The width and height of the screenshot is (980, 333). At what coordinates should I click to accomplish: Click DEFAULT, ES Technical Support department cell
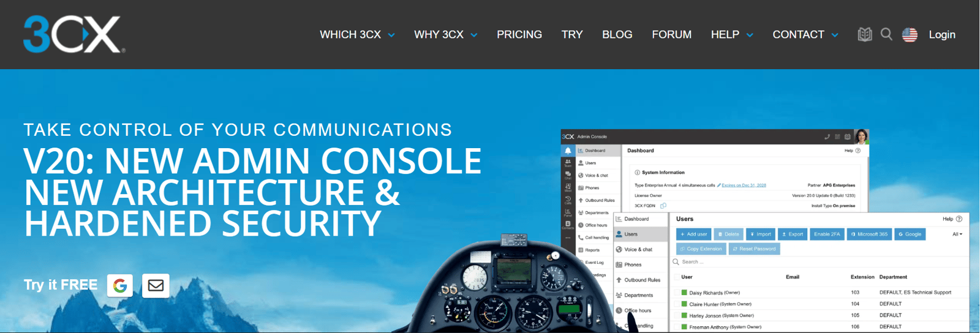click(915, 293)
